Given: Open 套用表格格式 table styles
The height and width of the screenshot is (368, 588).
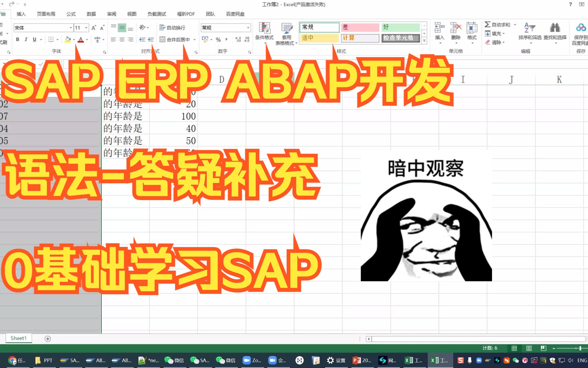Looking at the screenshot, I should 286,34.
